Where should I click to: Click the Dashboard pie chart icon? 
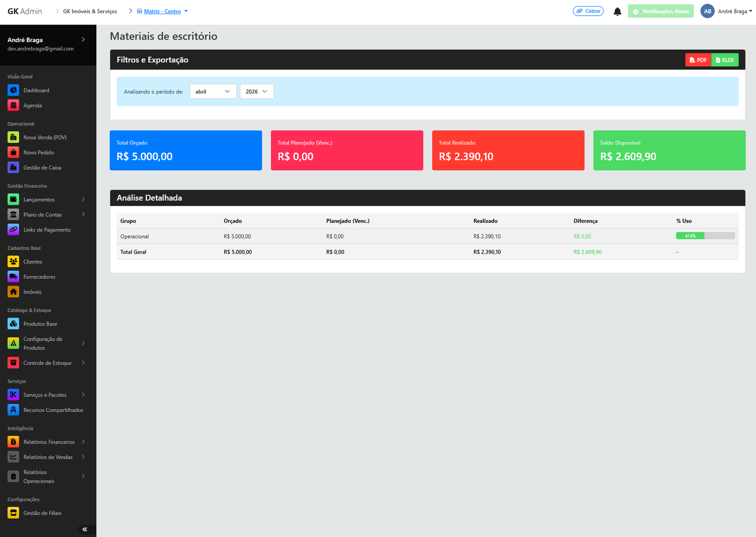pos(13,90)
